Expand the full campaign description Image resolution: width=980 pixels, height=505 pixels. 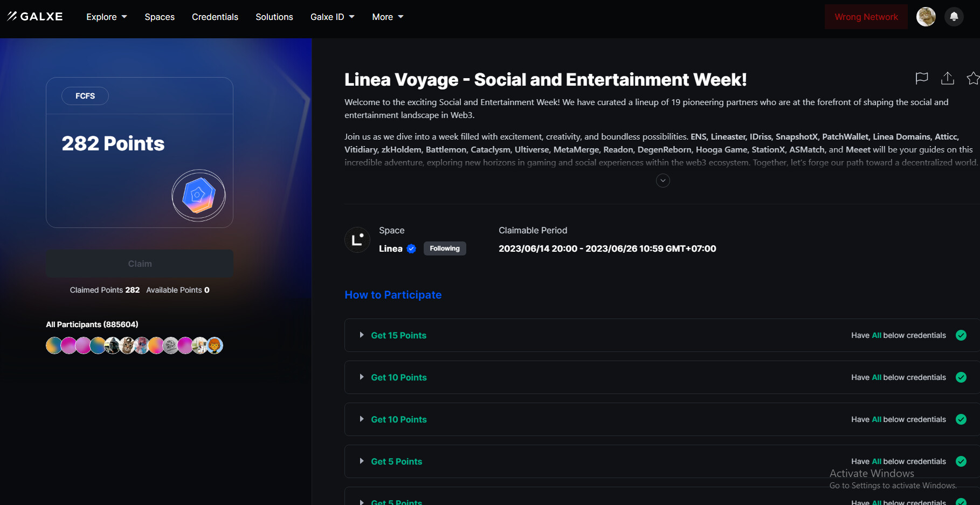point(663,181)
